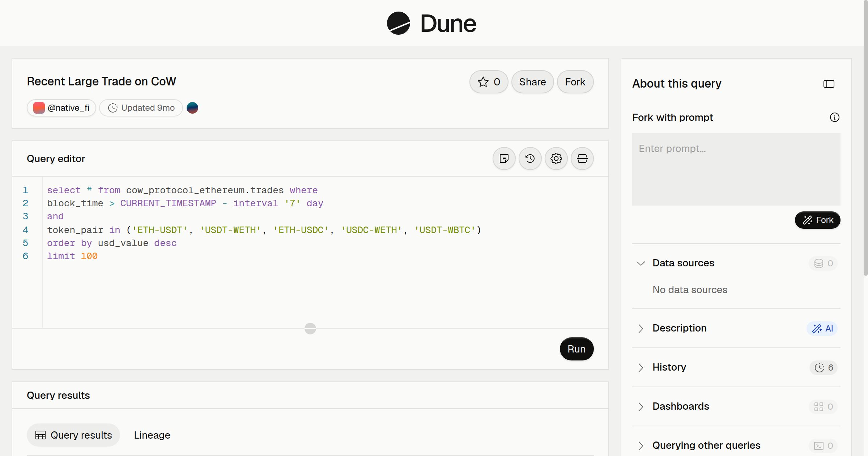868x456 pixels.
Task: Click the 'Recent Large Trade on CoW' title
Action: (101, 81)
